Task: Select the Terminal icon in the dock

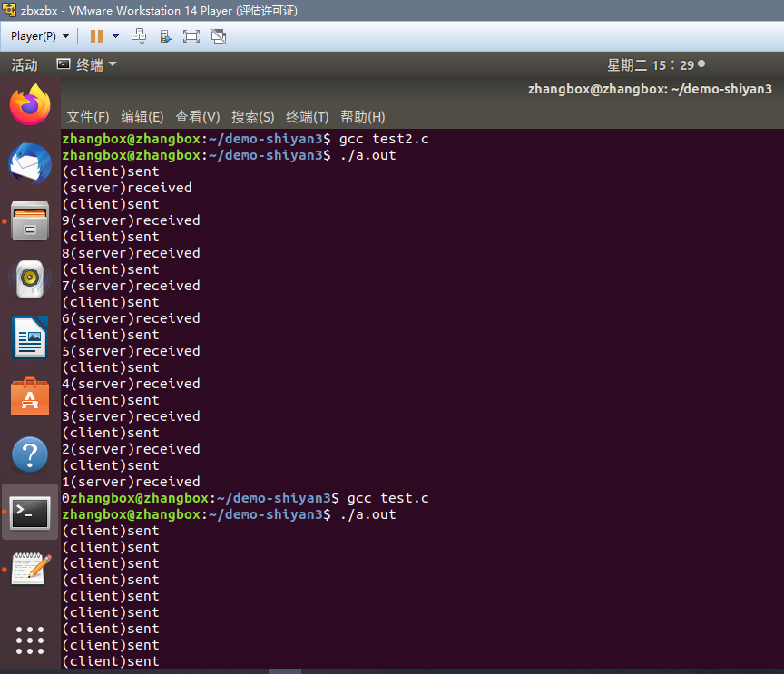Action: point(29,513)
